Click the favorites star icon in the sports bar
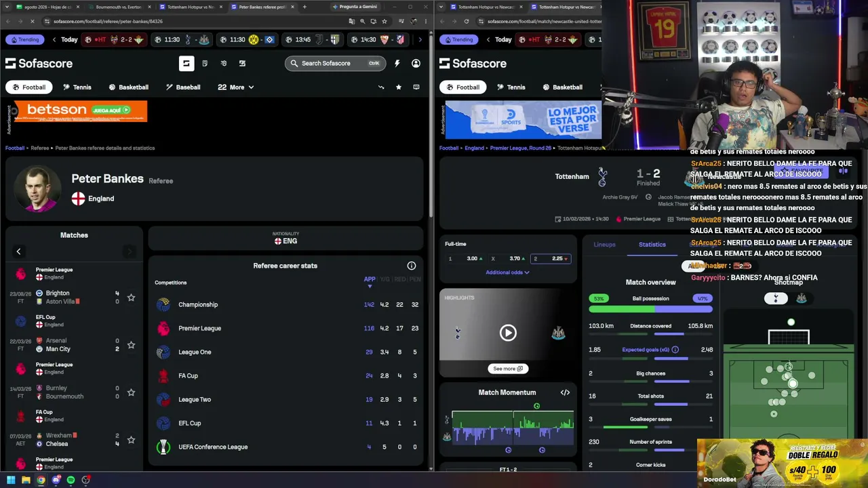The width and height of the screenshot is (868, 488). (x=398, y=87)
